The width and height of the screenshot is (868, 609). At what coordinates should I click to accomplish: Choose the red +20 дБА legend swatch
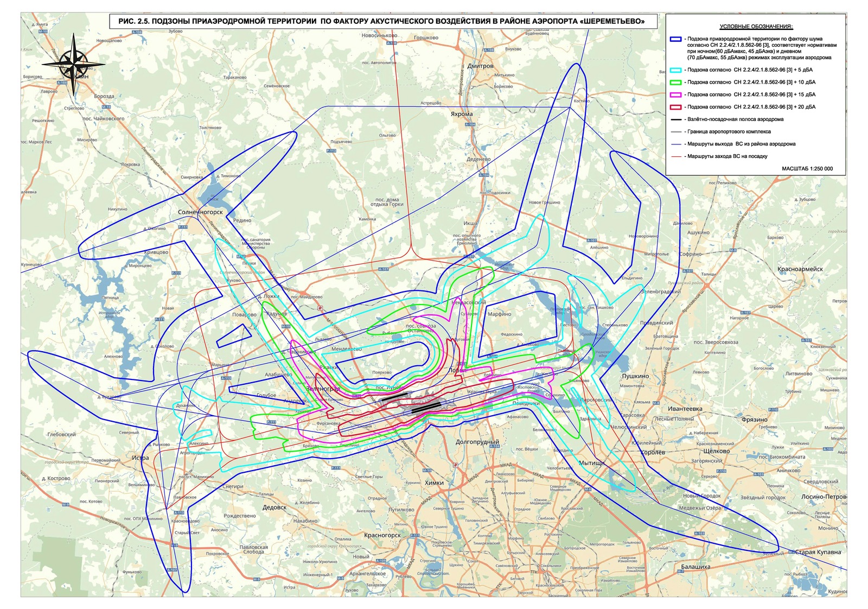coord(675,107)
